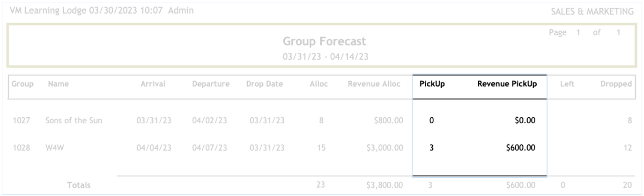
Task: Click the Totals row label
Action: tap(78, 185)
